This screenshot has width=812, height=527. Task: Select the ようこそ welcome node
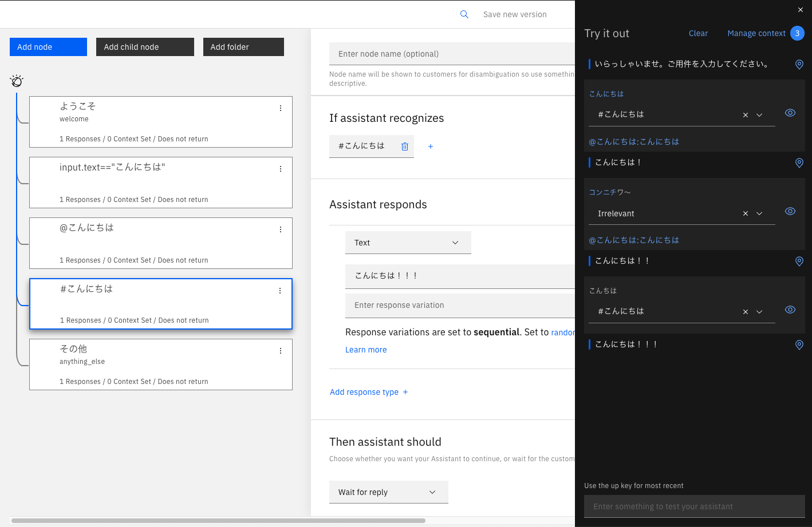(161, 122)
